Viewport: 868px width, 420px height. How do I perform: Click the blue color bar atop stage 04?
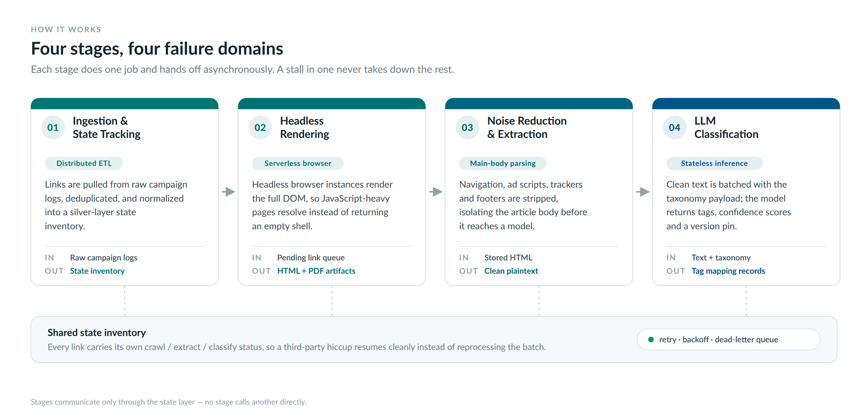pos(746,104)
